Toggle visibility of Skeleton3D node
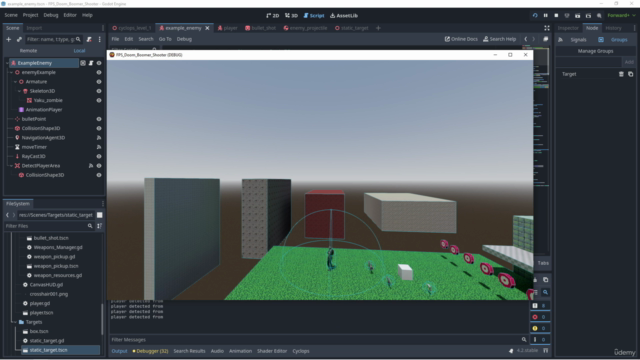The height and width of the screenshot is (360, 640). tap(99, 91)
